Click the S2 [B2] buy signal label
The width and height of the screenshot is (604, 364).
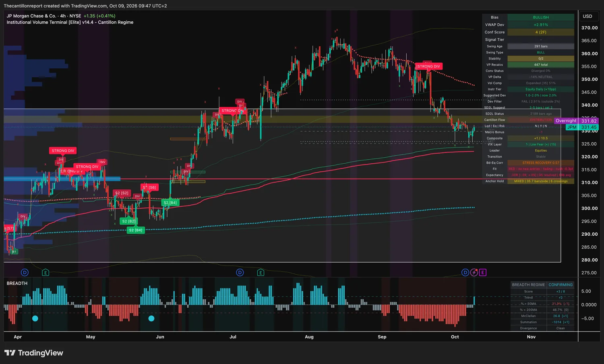[129, 221]
